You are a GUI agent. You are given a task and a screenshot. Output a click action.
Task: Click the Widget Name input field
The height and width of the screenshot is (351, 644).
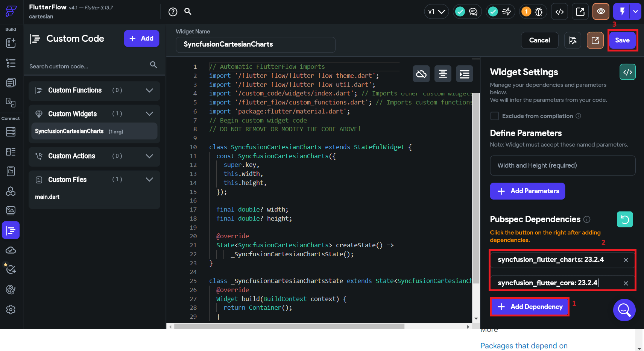coord(255,44)
